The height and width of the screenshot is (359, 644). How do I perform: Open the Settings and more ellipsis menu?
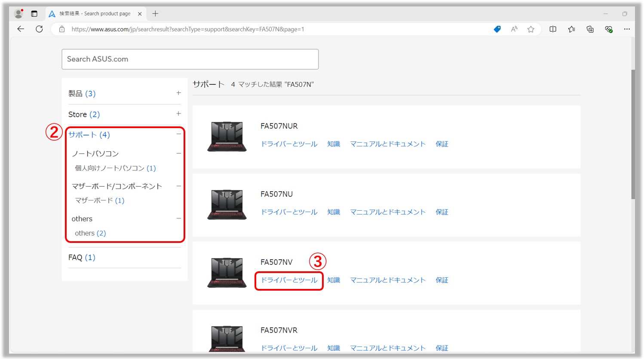pyautogui.click(x=627, y=29)
